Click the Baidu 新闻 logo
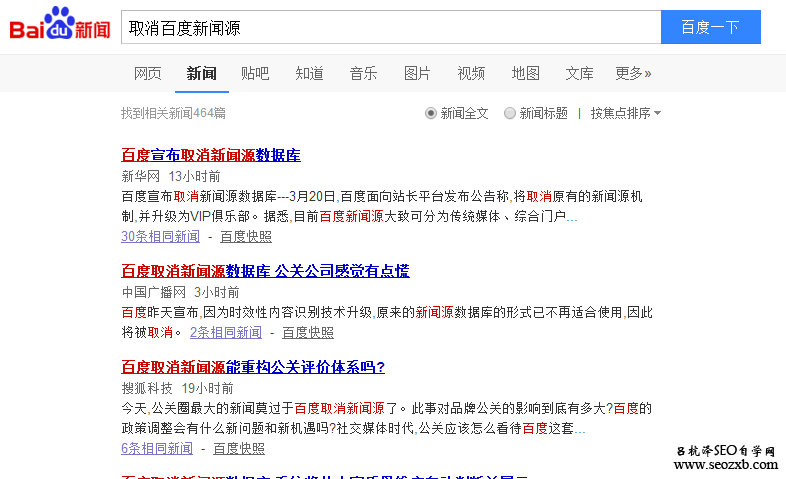Image resolution: width=786 pixels, height=479 pixels. [60, 24]
